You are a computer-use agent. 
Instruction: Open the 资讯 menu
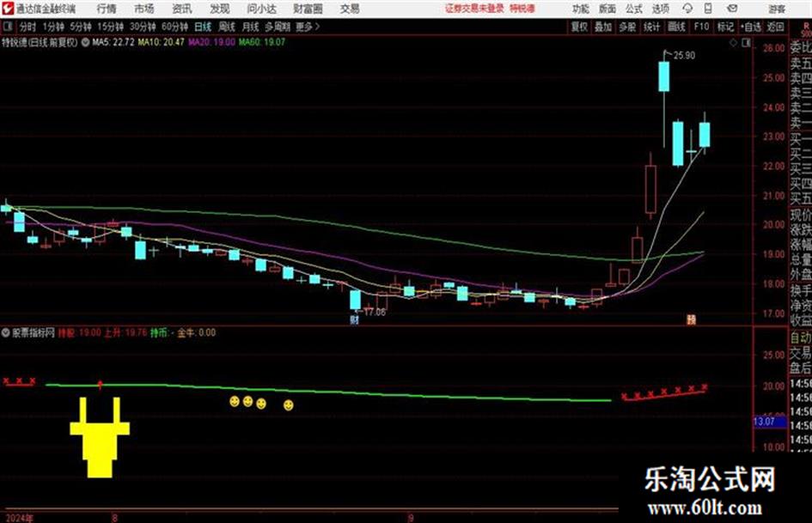(182, 9)
